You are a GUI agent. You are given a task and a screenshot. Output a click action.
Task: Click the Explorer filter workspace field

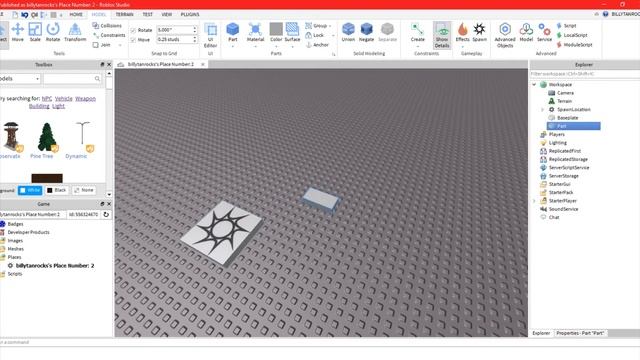tap(584, 74)
